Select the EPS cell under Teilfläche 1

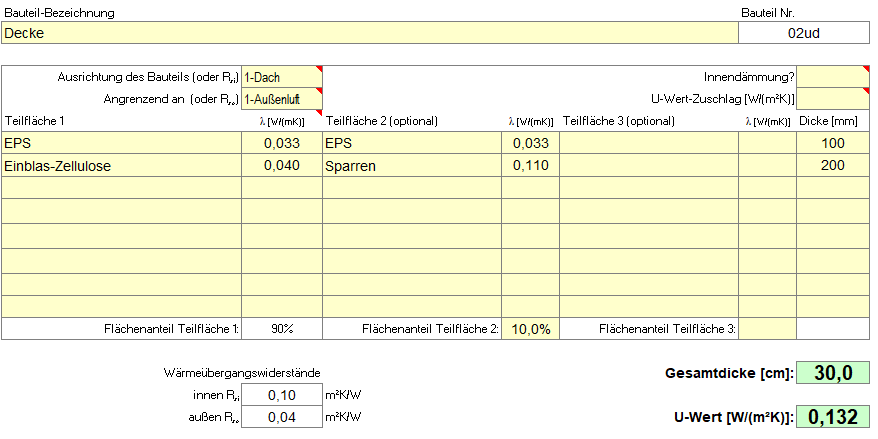click(x=122, y=143)
